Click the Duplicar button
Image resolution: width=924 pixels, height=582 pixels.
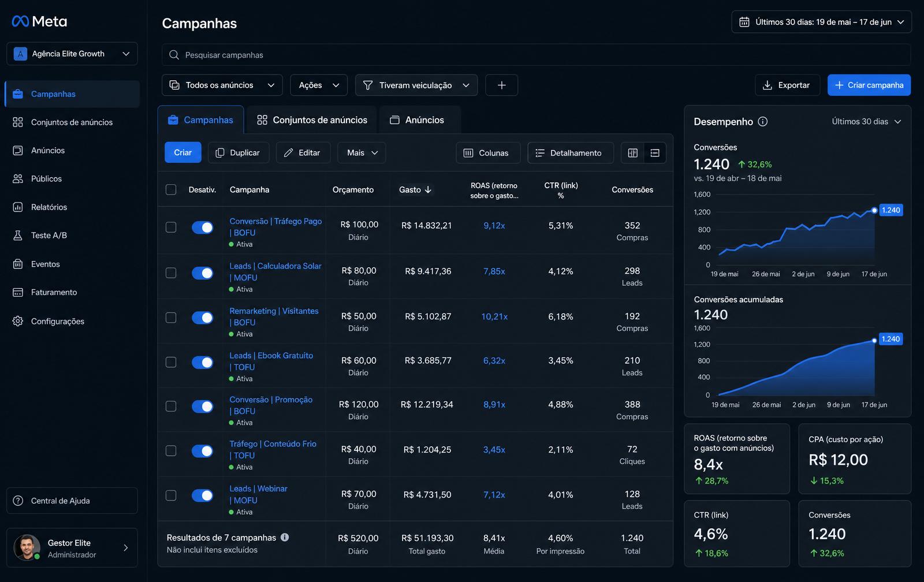point(238,153)
